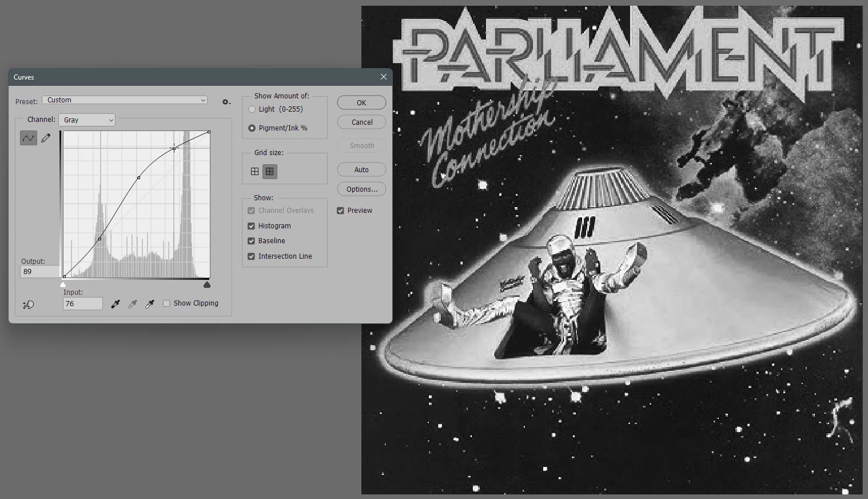The image size is (868, 499).
Task: Enable Show Clipping checkbox
Action: pyautogui.click(x=166, y=303)
